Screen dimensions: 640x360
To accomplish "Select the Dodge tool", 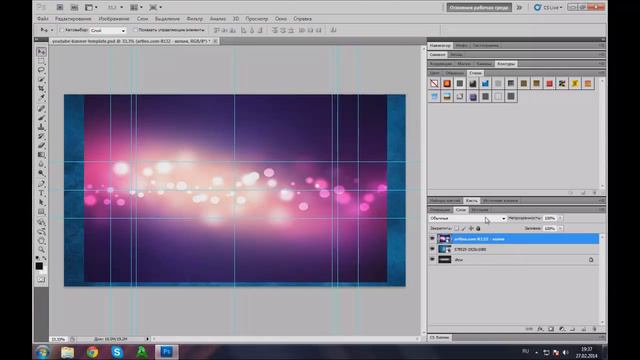I will click(41, 173).
